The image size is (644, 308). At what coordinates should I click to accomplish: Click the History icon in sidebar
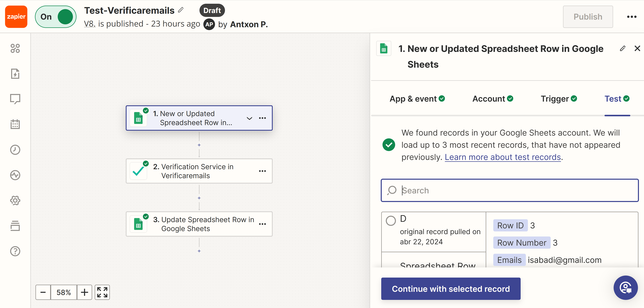coord(15,149)
